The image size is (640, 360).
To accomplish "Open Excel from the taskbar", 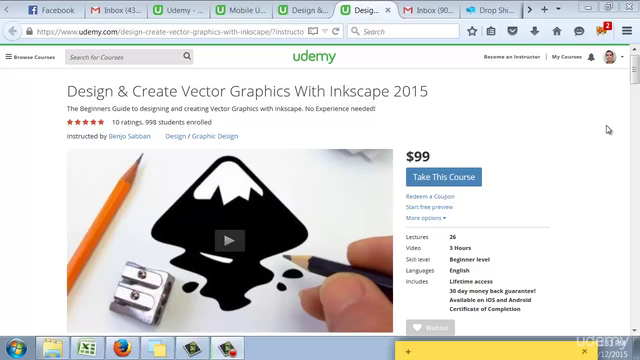I will tap(87, 349).
